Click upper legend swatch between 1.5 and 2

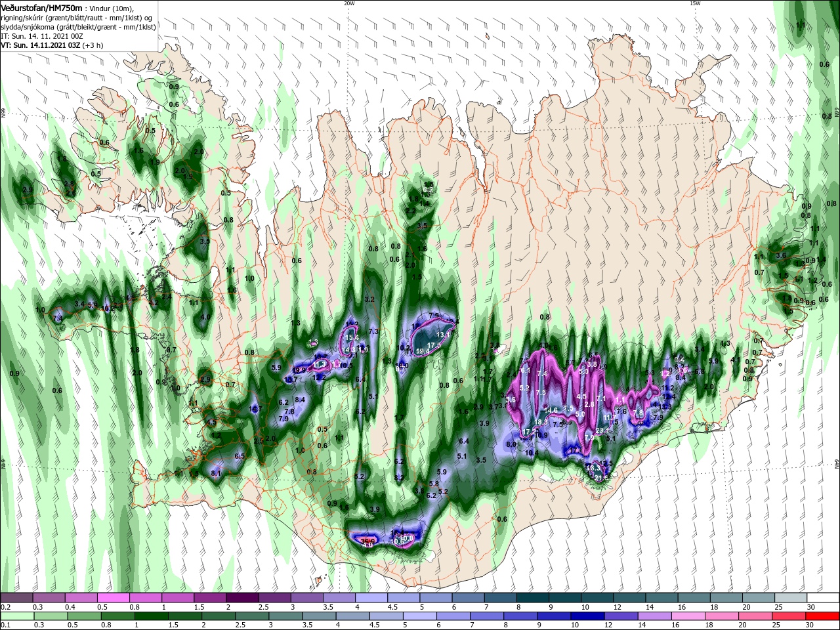(210, 598)
